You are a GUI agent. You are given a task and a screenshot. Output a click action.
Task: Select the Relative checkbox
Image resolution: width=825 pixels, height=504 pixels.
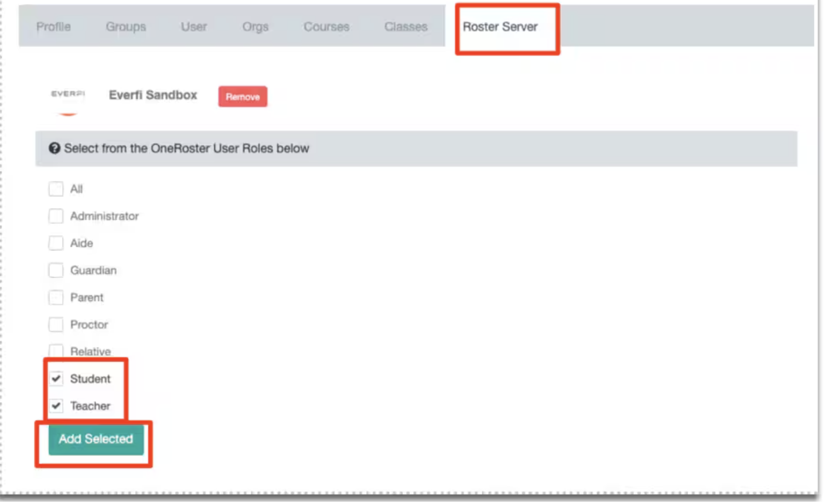(56, 351)
